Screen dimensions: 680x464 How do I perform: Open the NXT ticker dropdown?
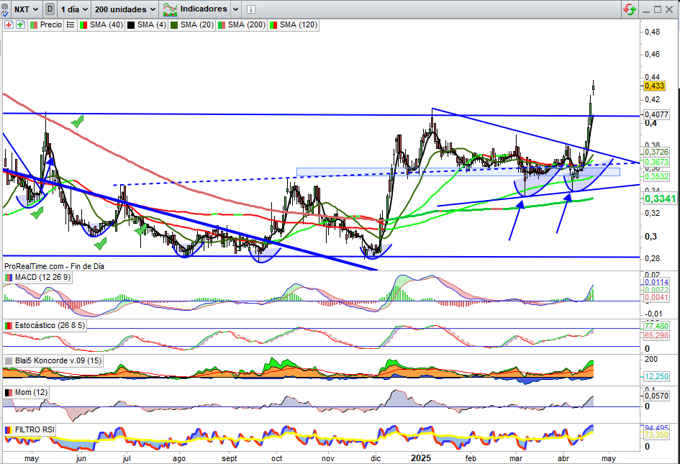point(26,9)
